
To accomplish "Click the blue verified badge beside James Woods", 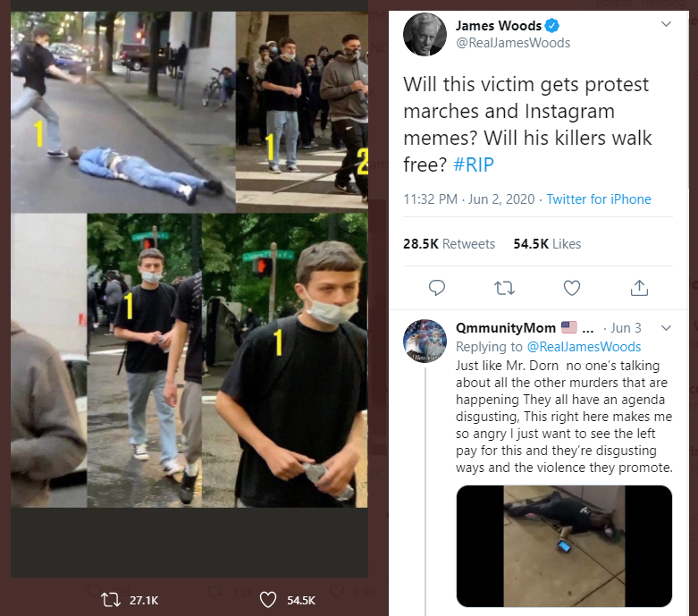I will click(554, 26).
